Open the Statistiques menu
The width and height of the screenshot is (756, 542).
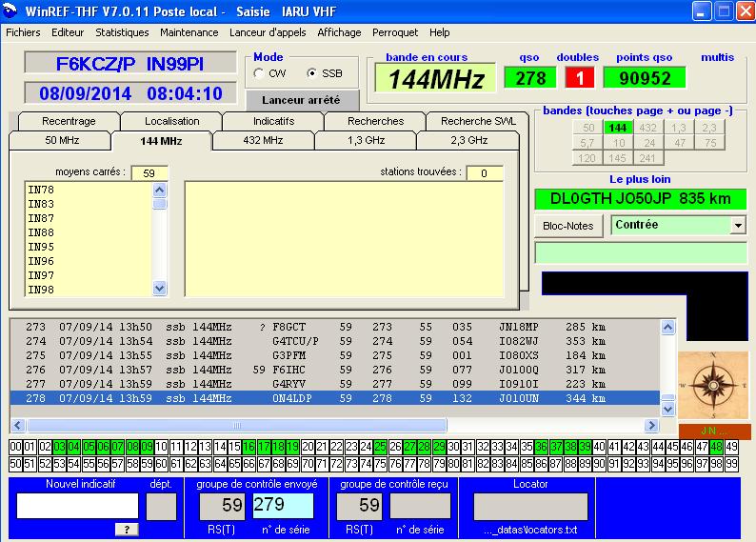coord(122,32)
